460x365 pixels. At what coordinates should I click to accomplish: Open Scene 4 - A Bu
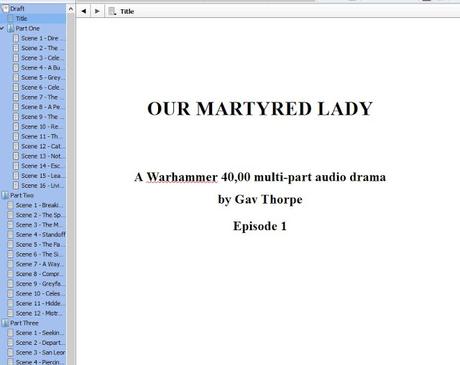tap(42, 68)
